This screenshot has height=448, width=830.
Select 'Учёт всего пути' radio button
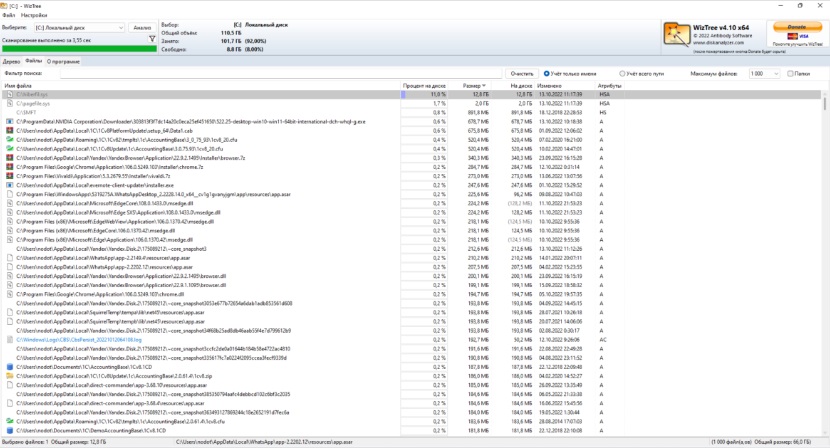621,74
